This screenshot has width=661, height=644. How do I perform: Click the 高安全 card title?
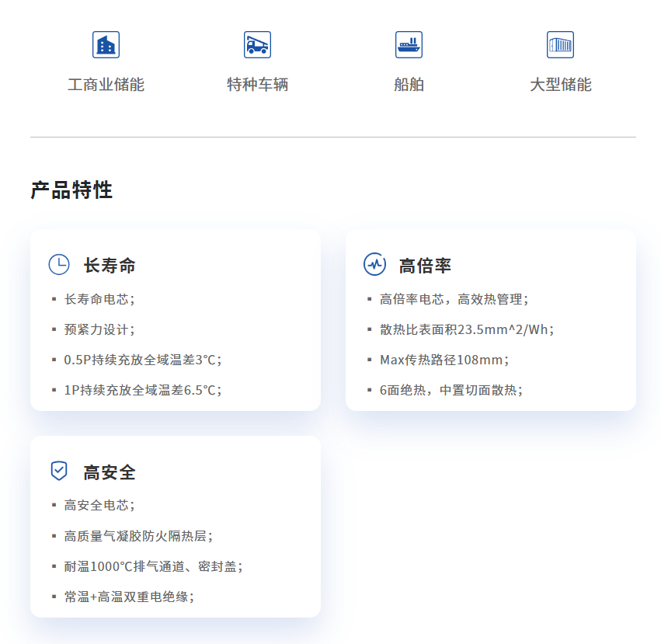pos(110,472)
